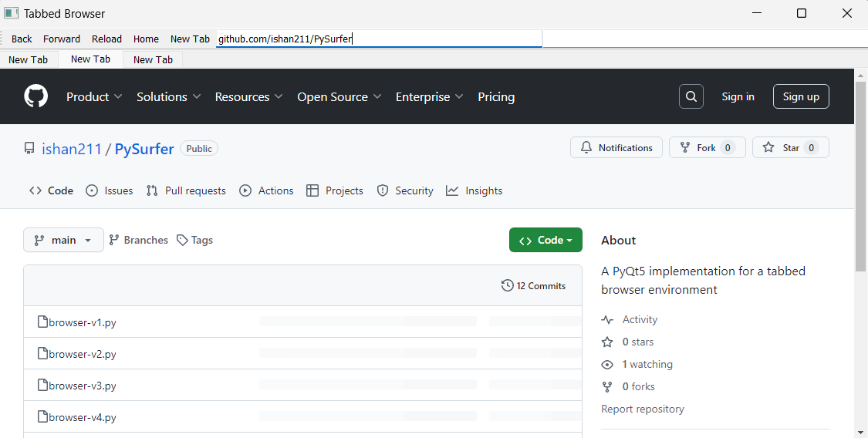The width and height of the screenshot is (868, 438).
Task: Click the pulse icon next to Activity
Action: pos(607,320)
